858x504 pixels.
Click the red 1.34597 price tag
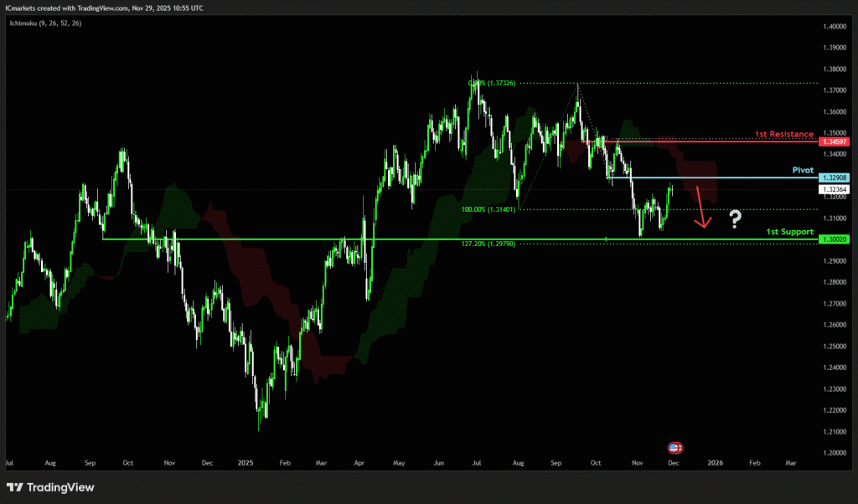coord(835,141)
